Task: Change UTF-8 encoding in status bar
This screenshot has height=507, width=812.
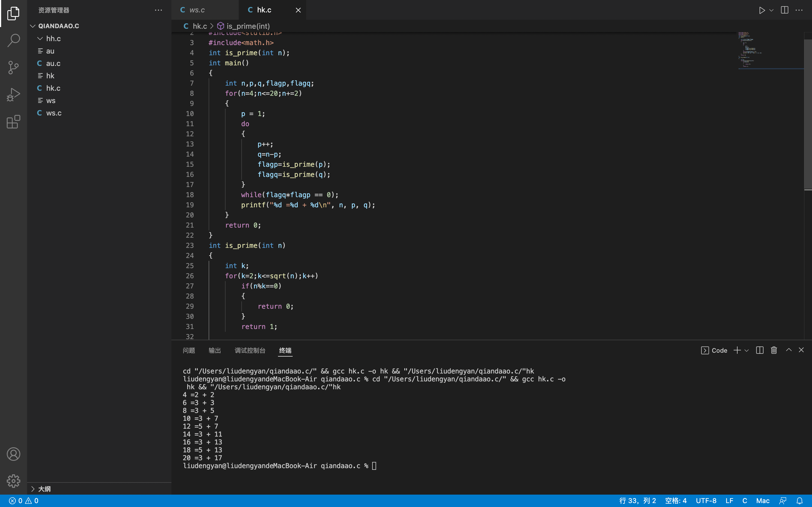Action: pyautogui.click(x=706, y=501)
